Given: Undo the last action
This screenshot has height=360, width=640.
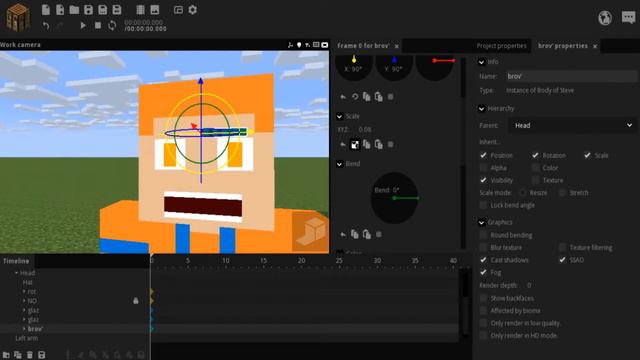Looking at the screenshot, I should click(46, 25).
